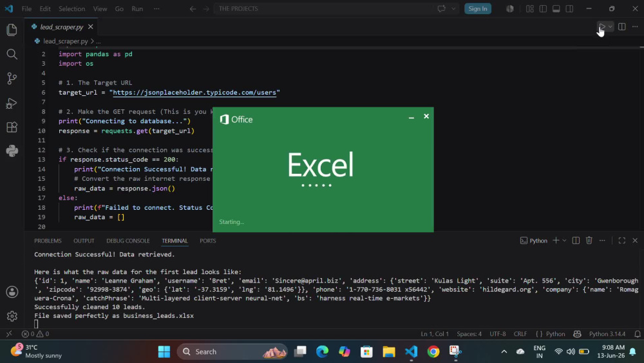Open the Explorer view in activity bar

click(x=12, y=30)
